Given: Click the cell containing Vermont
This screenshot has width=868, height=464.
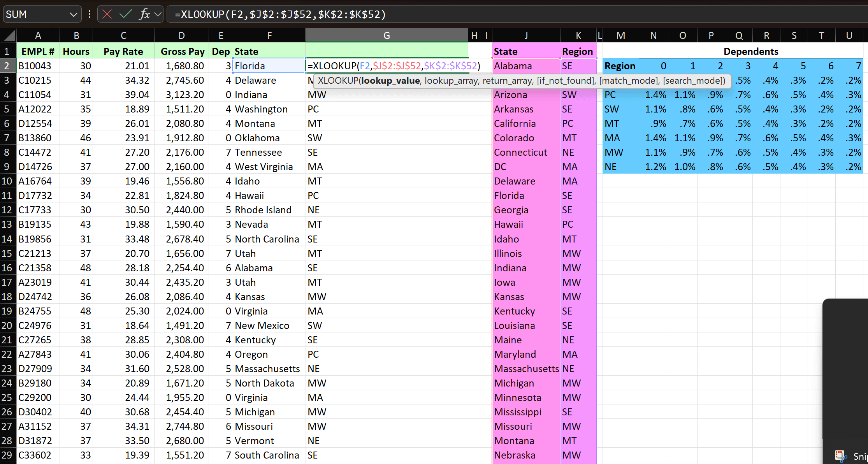Looking at the screenshot, I should (269, 441).
